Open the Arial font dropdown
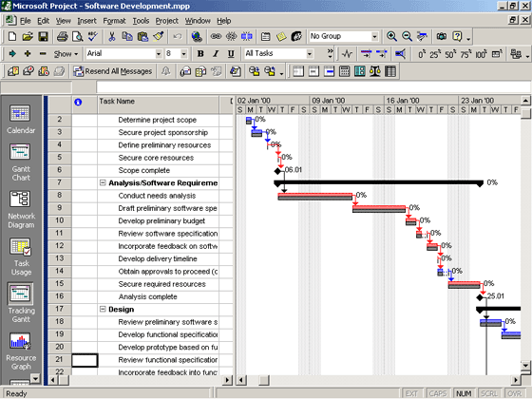 [159, 53]
